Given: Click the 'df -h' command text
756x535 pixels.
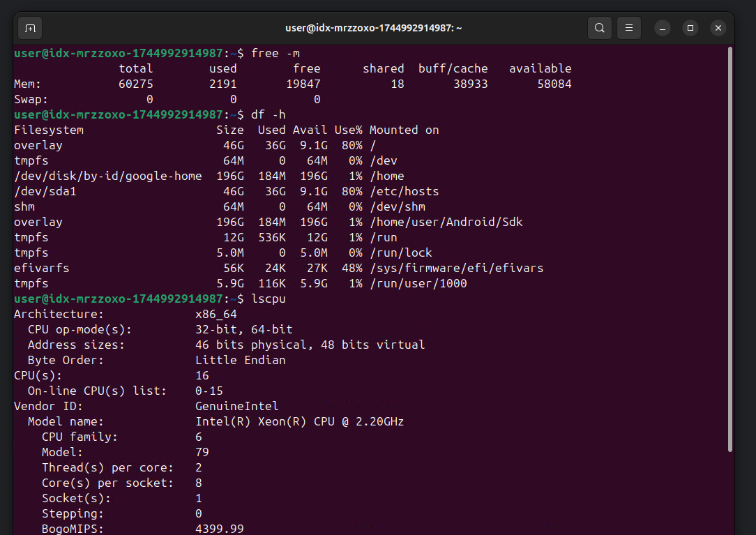Looking at the screenshot, I should (269, 115).
